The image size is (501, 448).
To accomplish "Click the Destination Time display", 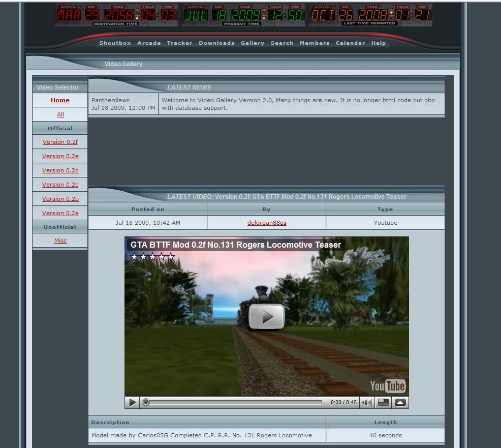I will tap(116, 15).
